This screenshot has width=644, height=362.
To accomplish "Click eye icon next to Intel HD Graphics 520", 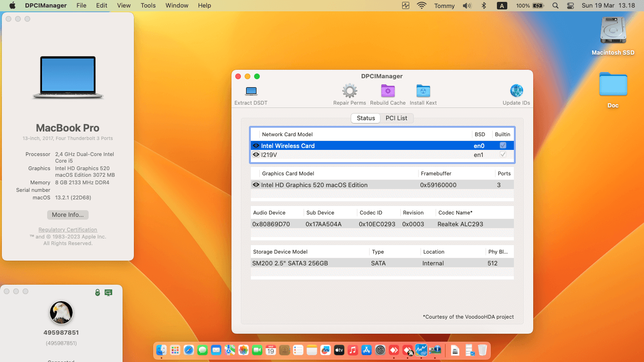I will click(x=256, y=185).
